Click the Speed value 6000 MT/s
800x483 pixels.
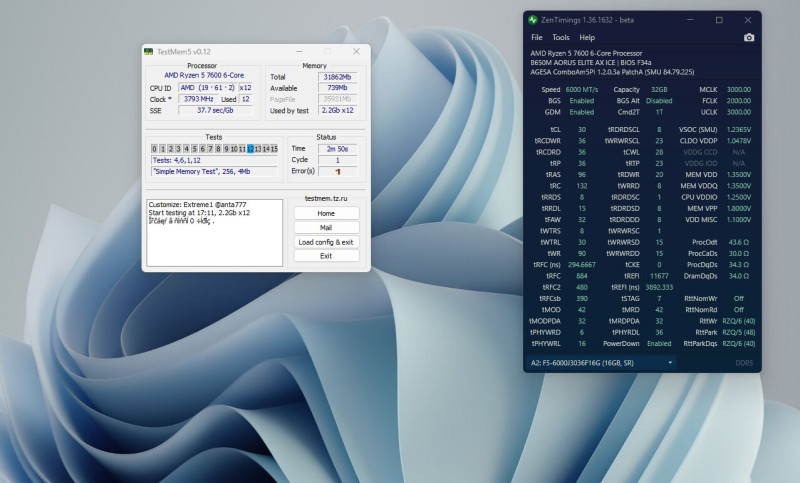pyautogui.click(x=582, y=89)
